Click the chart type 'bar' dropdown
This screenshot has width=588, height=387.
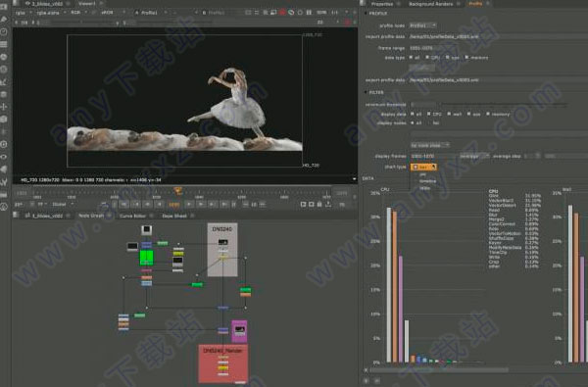[423, 167]
